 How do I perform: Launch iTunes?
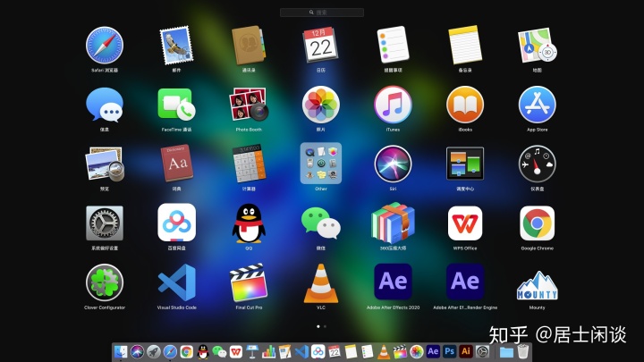(393, 105)
